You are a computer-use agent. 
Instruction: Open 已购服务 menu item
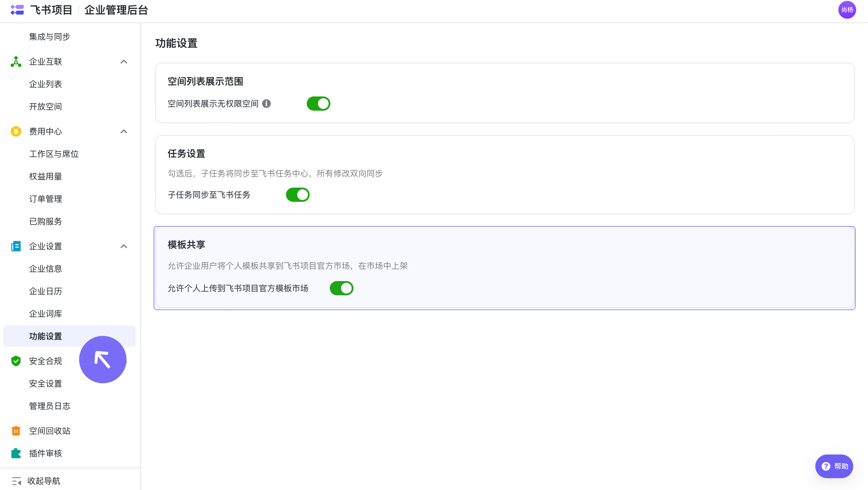tap(45, 221)
